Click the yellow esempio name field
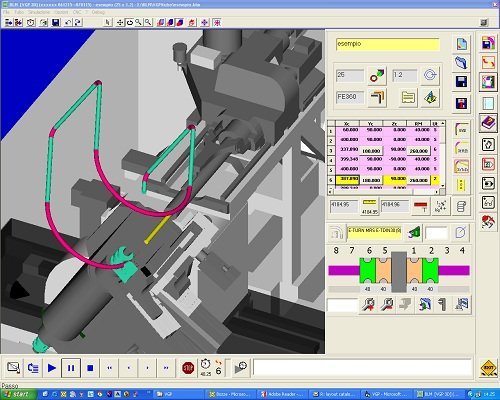The height and width of the screenshot is (400, 500). [388, 44]
